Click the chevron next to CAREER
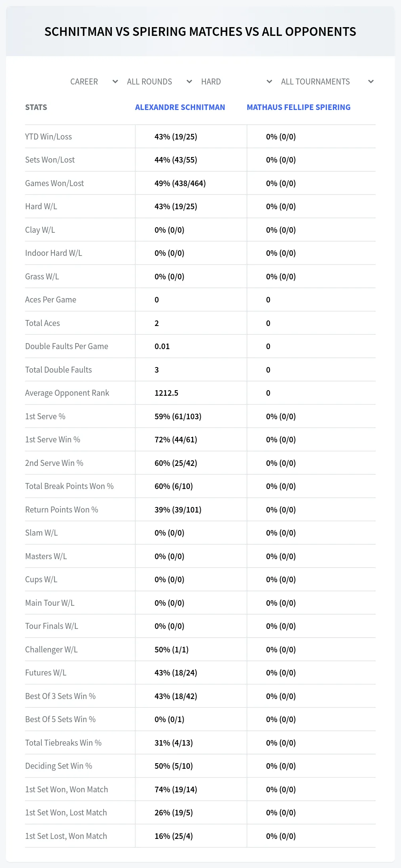 click(115, 82)
